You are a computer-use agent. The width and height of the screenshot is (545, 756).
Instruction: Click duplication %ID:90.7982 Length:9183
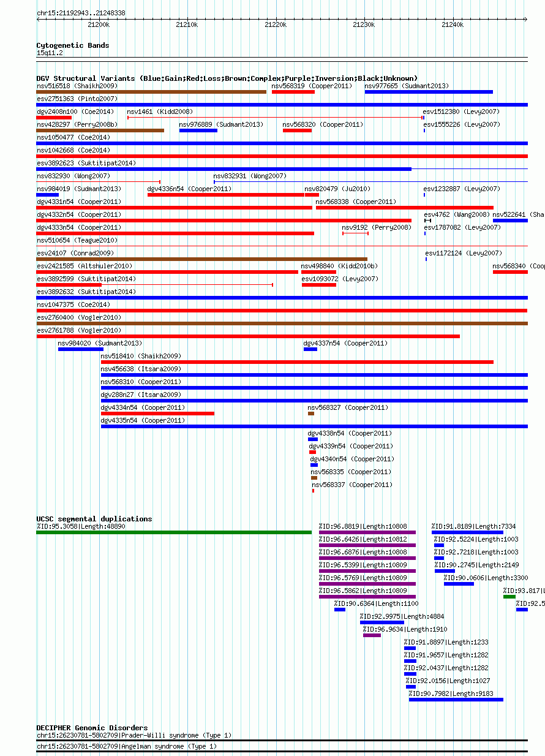click(451, 694)
